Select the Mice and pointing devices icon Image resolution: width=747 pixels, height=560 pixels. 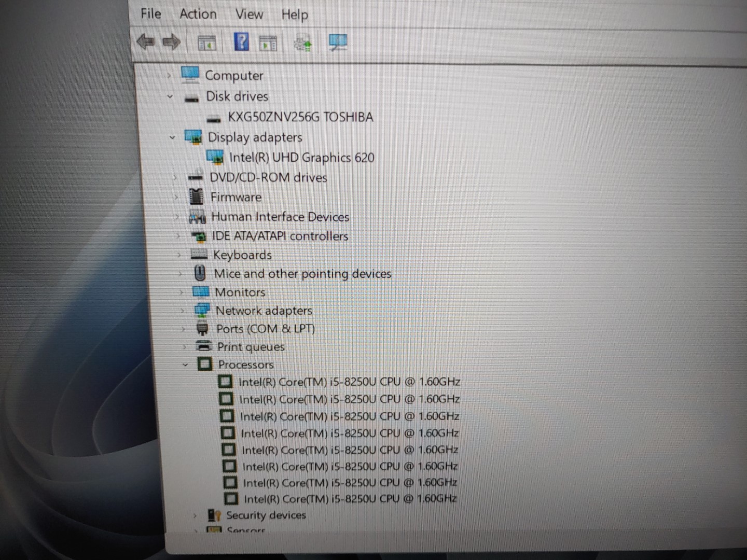point(200,273)
